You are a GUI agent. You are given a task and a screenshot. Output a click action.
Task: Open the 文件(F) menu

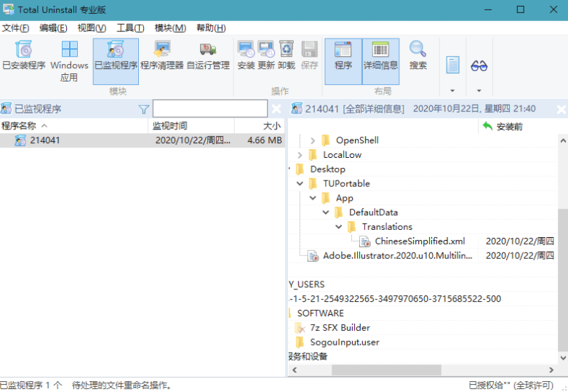point(15,28)
